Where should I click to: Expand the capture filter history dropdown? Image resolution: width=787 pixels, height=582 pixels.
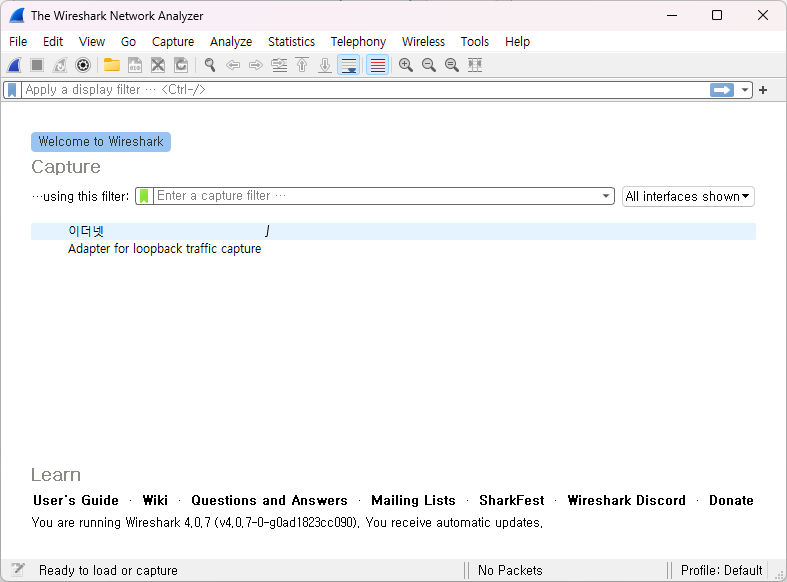[x=606, y=196]
